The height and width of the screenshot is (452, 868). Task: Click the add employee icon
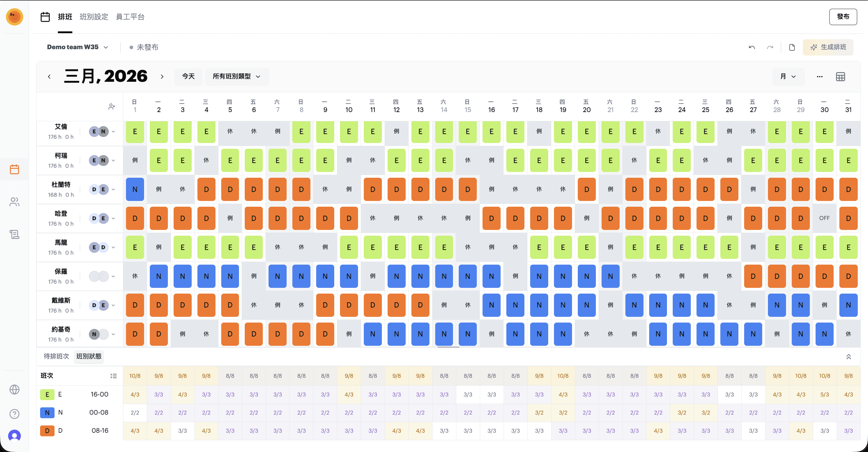pyautogui.click(x=112, y=107)
